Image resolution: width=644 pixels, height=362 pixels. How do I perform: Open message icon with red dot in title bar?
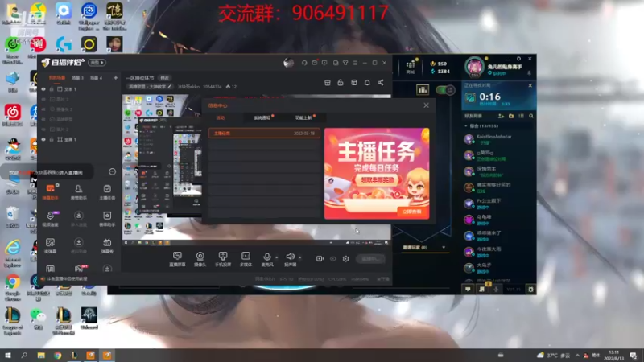click(x=315, y=63)
